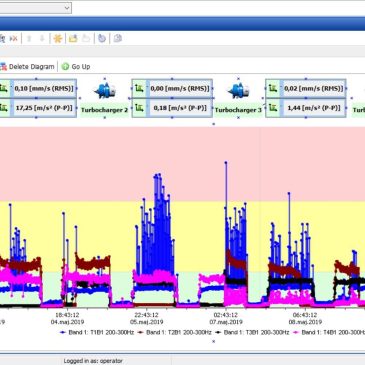Click the Turbocharger 3 machine icon

[238, 91]
